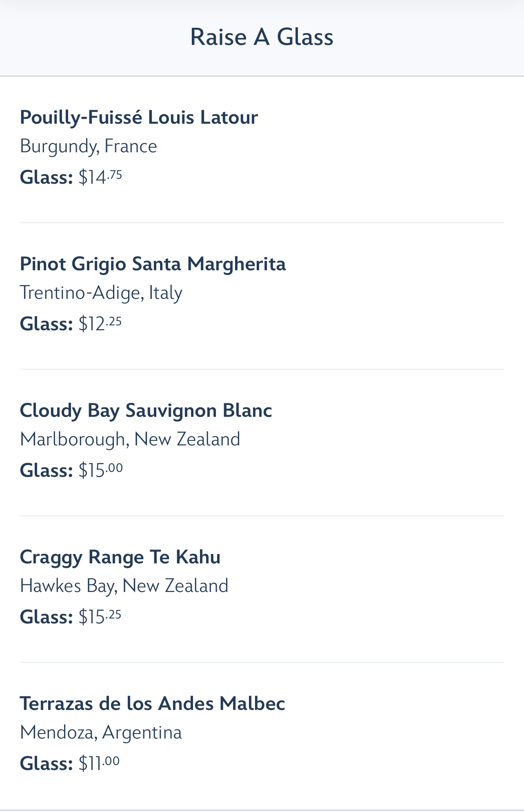
Task: Click the Glass label under Pinot Grigio
Action: (46, 324)
